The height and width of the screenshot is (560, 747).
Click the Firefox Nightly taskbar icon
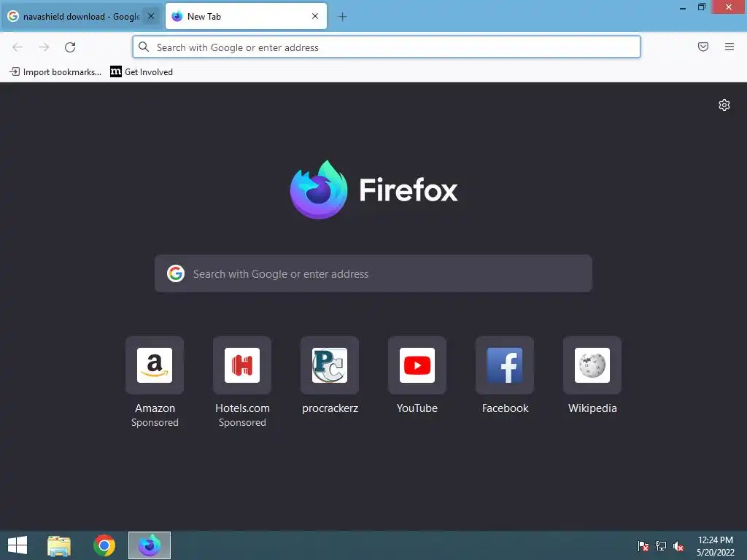point(149,545)
